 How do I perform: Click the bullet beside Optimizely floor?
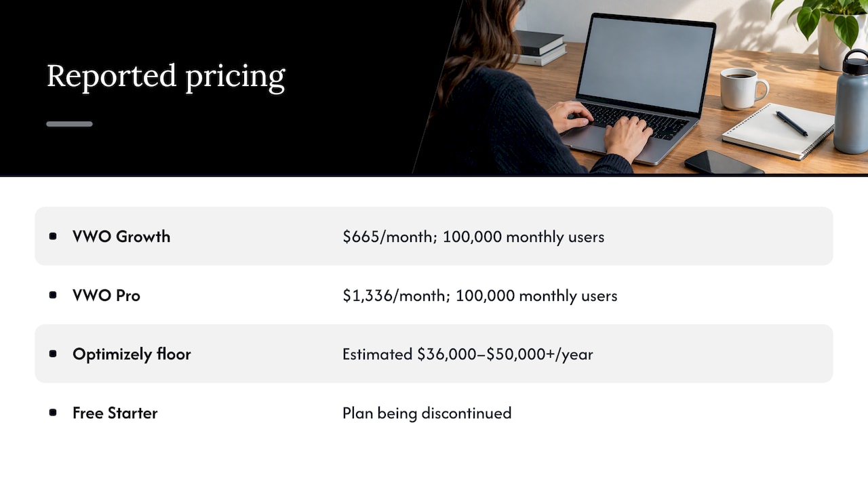pyautogui.click(x=53, y=354)
